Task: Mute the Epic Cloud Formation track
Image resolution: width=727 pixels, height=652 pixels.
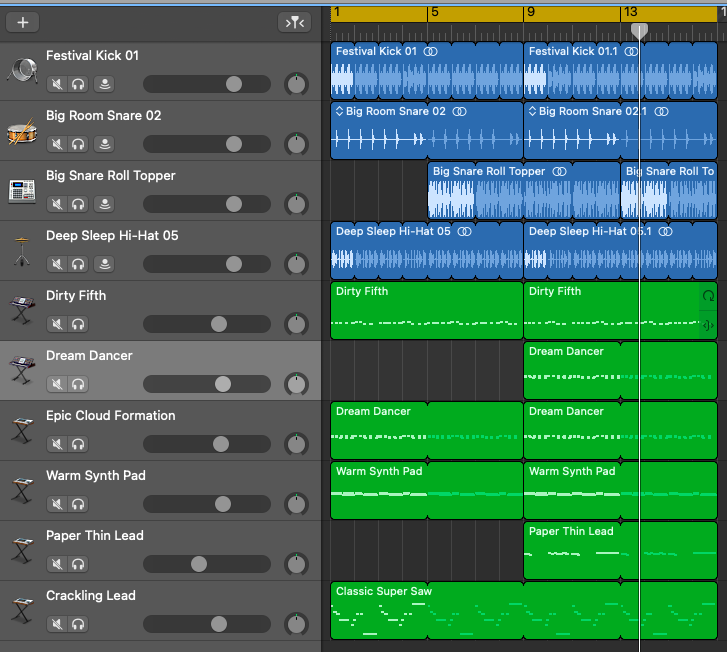Action: tap(57, 444)
